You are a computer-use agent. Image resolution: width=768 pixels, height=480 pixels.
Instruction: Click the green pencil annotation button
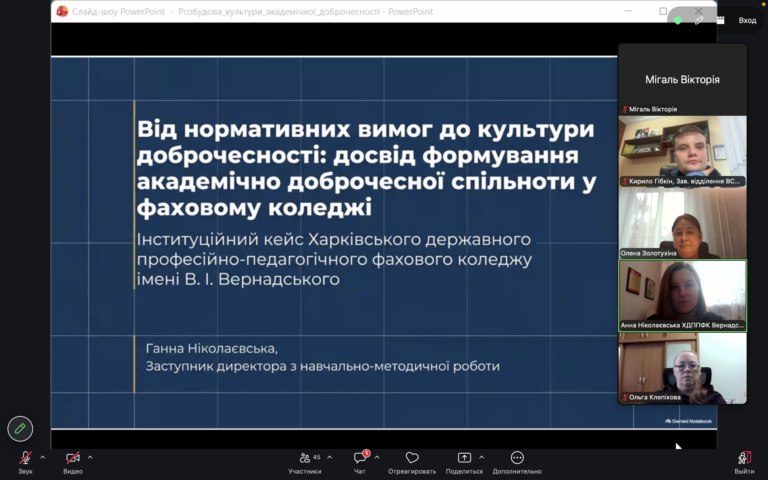(x=20, y=429)
